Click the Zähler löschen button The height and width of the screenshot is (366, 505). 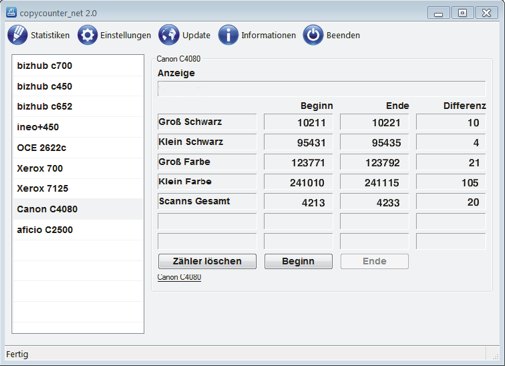pyautogui.click(x=207, y=261)
